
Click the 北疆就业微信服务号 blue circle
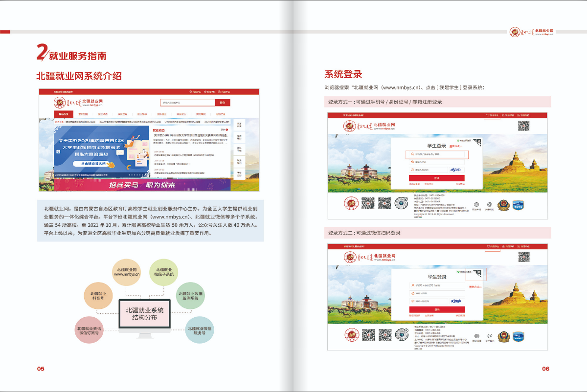tap(199, 329)
